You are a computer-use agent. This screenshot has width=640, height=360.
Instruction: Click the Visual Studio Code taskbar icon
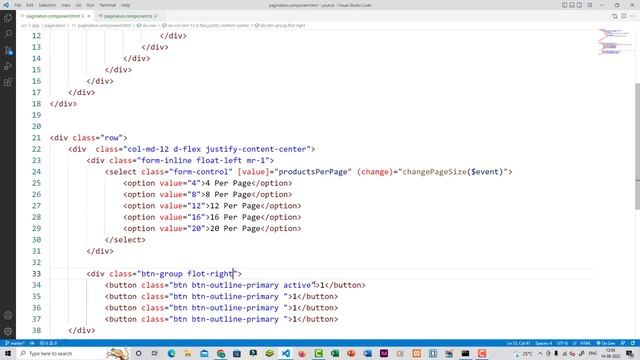coord(285,353)
